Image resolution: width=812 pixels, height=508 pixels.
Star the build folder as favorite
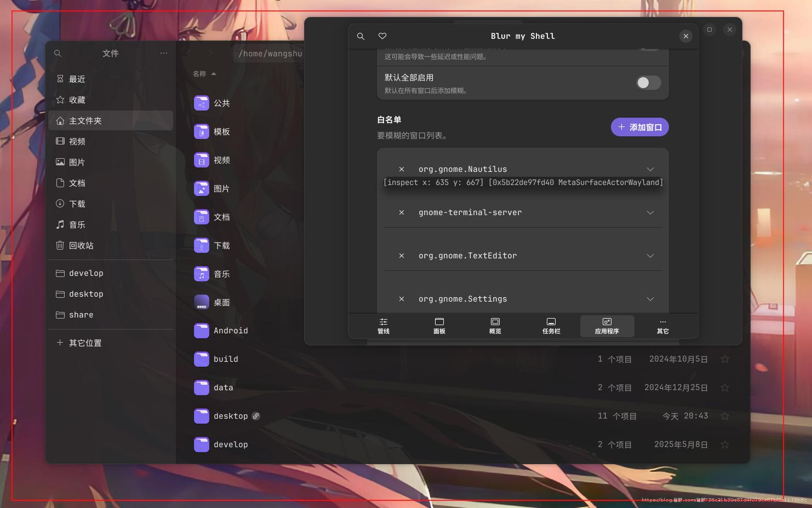pyautogui.click(x=725, y=359)
